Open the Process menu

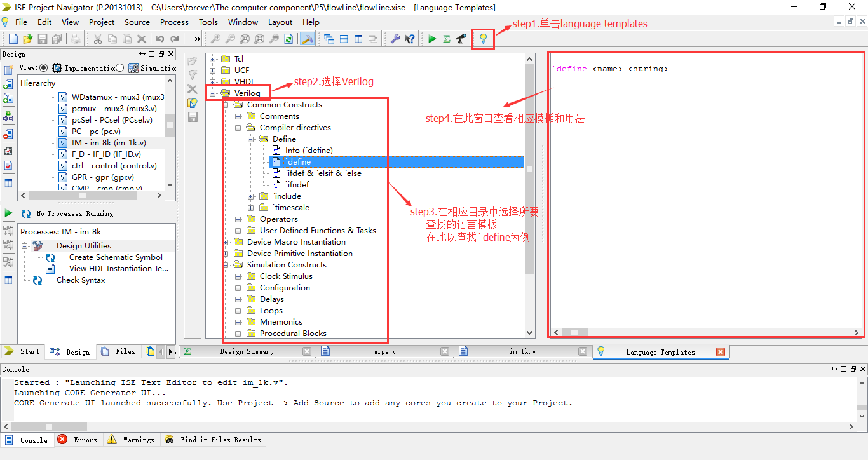pyautogui.click(x=174, y=22)
